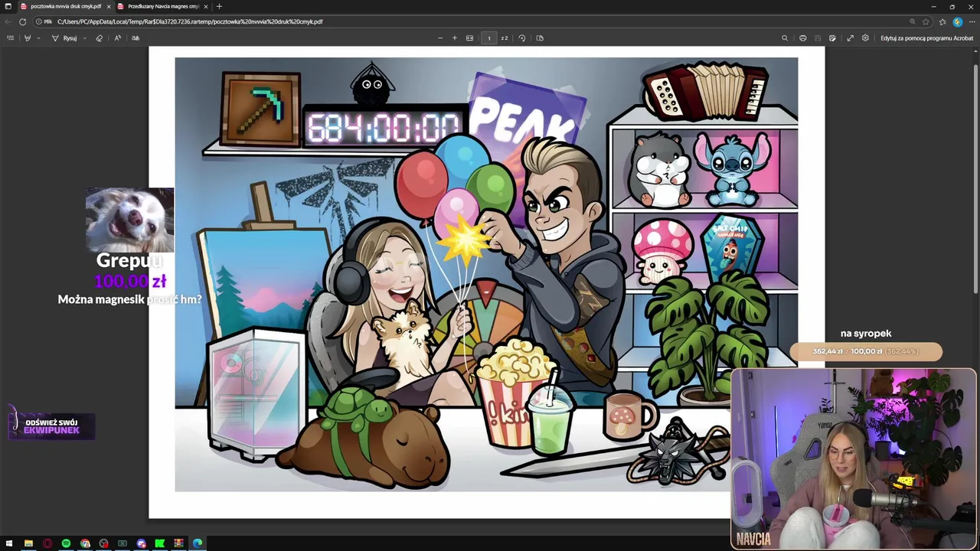Go back to previous page
980x551 pixels.
click(8, 21)
